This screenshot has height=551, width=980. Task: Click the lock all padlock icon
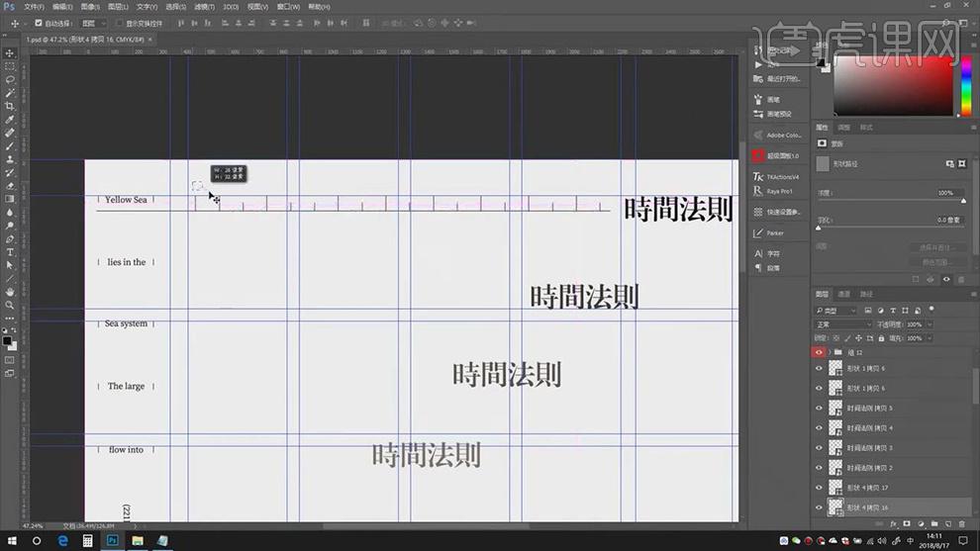[x=881, y=338]
